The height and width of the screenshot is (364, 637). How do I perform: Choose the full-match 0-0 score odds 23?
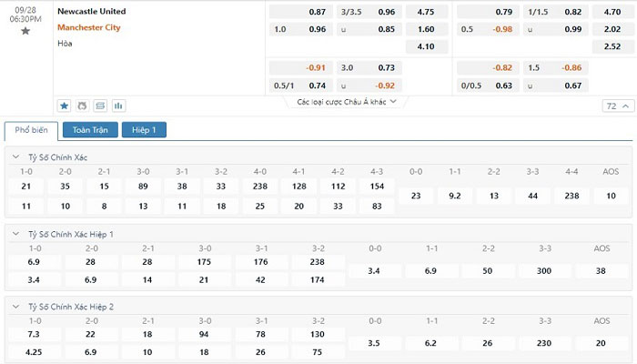point(416,196)
